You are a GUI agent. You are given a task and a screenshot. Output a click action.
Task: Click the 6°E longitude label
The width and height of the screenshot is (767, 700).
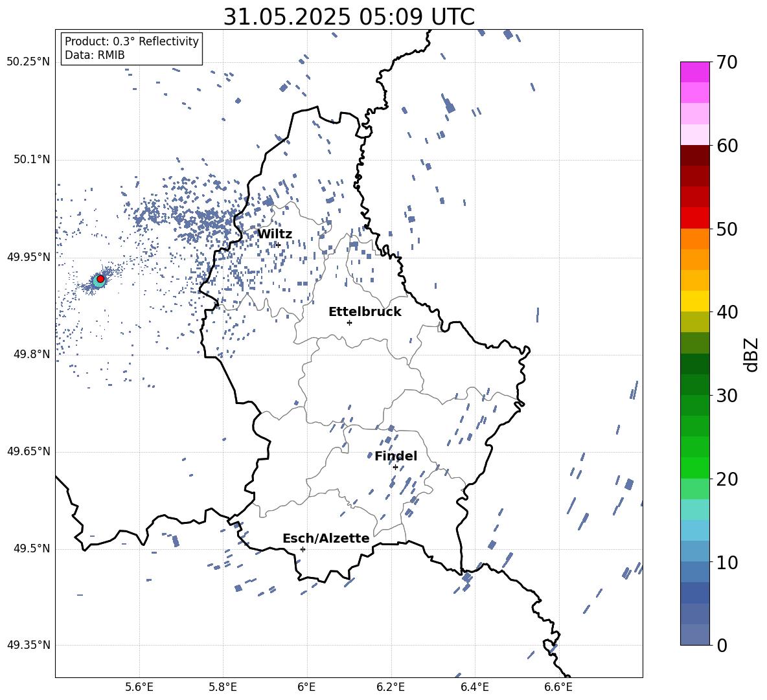[x=306, y=687]
